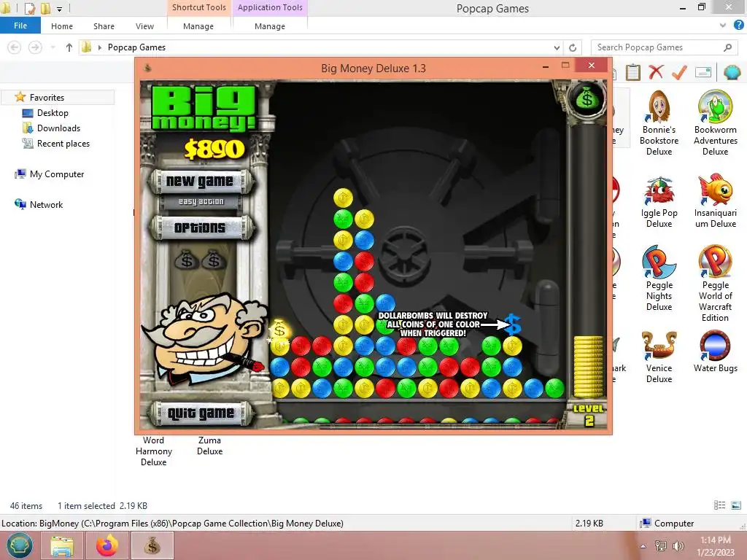The image size is (747, 560).
Task: Click the glowing money bag coin
Action: pos(279,330)
